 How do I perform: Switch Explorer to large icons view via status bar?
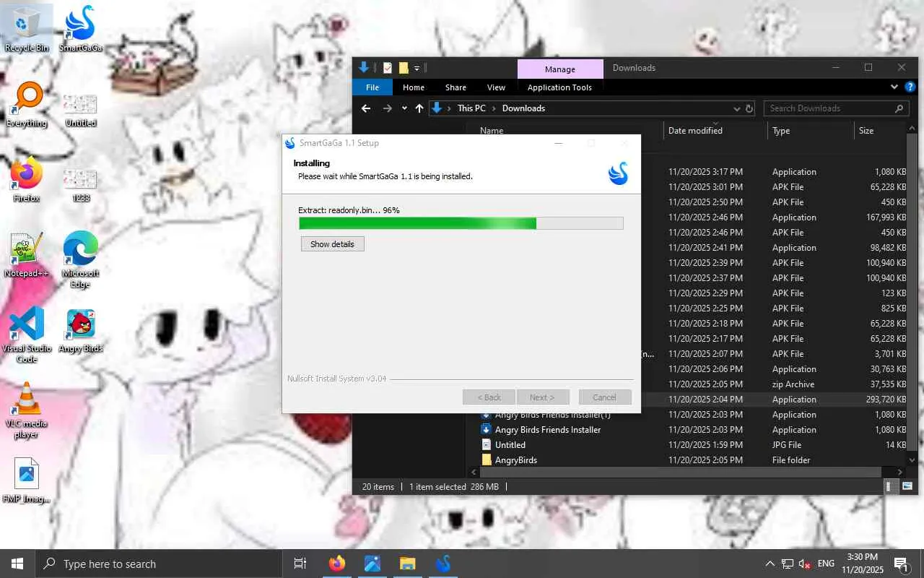[907, 487]
